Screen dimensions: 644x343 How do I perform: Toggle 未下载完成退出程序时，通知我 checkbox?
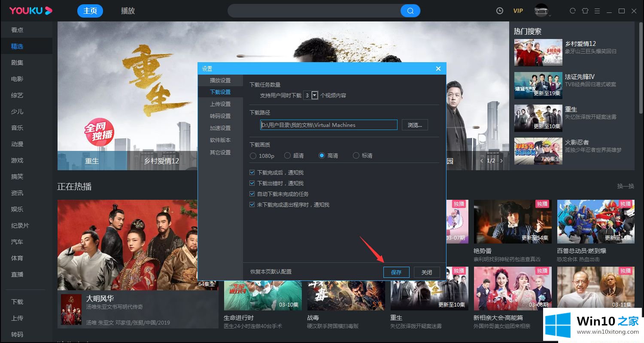252,205
